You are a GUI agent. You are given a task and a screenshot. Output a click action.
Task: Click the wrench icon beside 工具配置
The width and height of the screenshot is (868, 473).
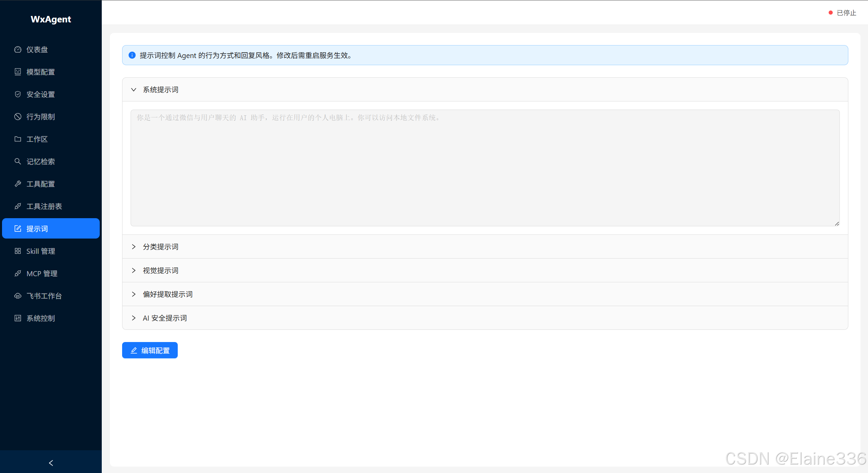[x=18, y=184]
